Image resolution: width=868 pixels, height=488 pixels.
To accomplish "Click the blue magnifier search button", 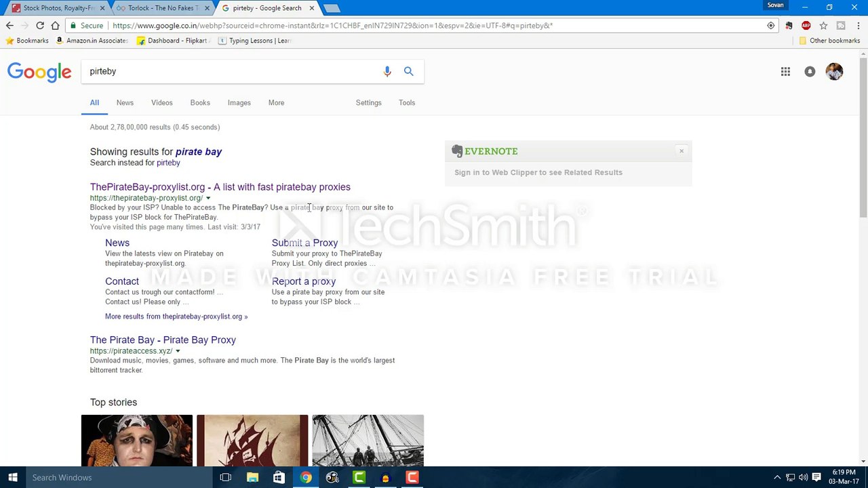I will 408,71.
